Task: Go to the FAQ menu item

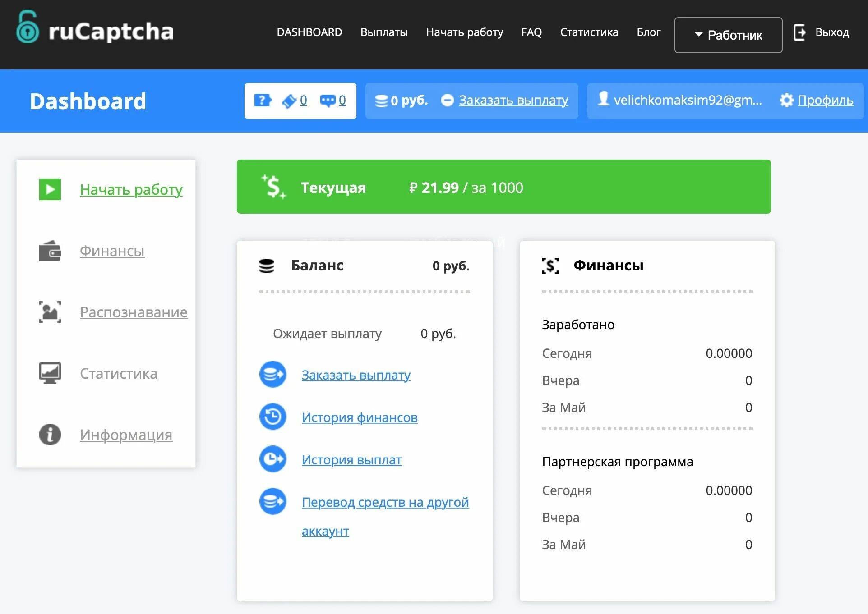Action: [531, 32]
